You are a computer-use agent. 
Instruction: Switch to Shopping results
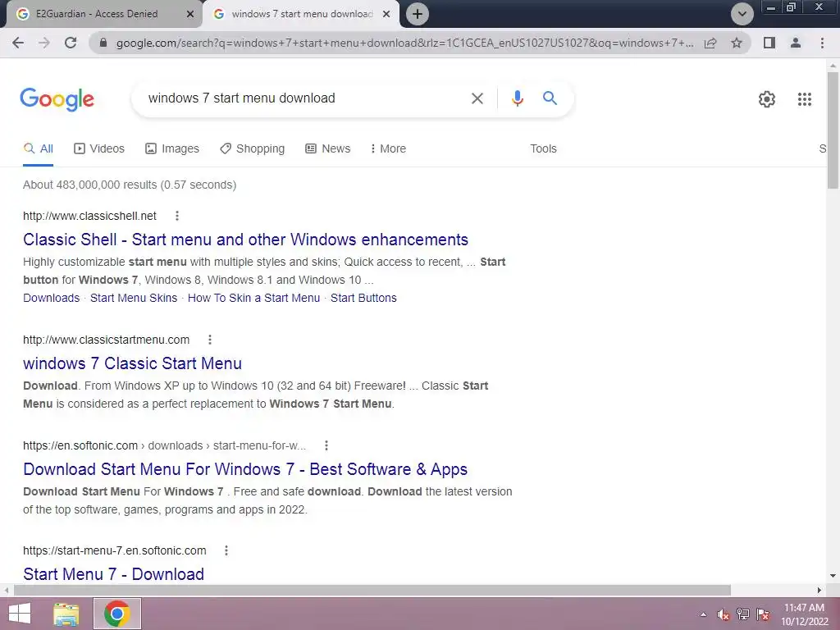click(x=252, y=149)
